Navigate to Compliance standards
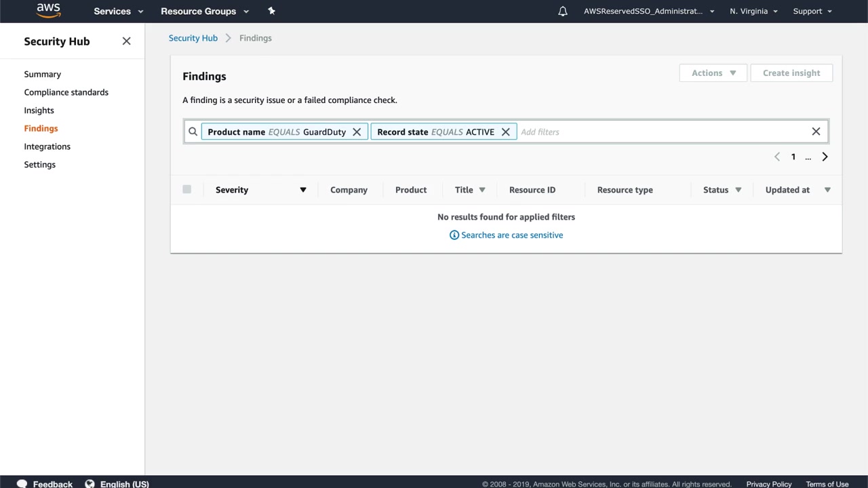Image resolution: width=868 pixels, height=488 pixels. point(66,92)
